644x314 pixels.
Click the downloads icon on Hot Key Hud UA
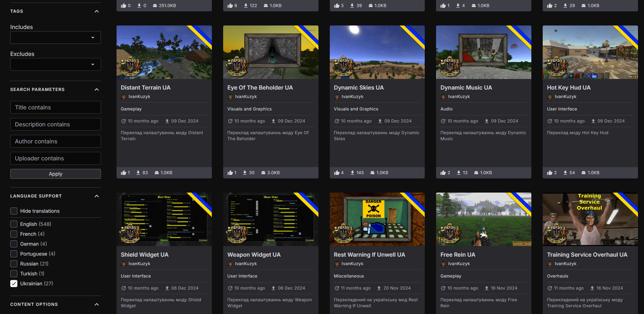(x=565, y=173)
